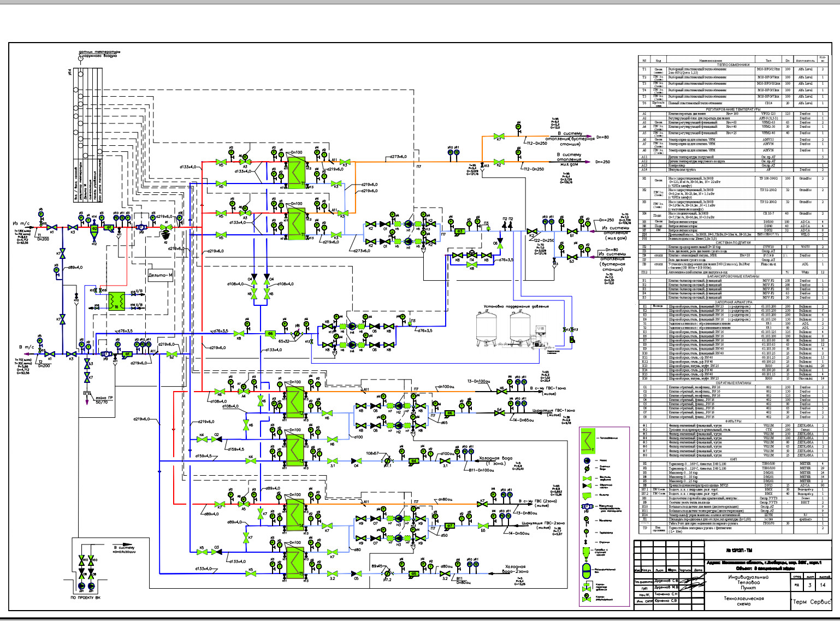Click the A2 spring pressure regulator symbol
The width and height of the screenshot is (840, 621).
164,233
